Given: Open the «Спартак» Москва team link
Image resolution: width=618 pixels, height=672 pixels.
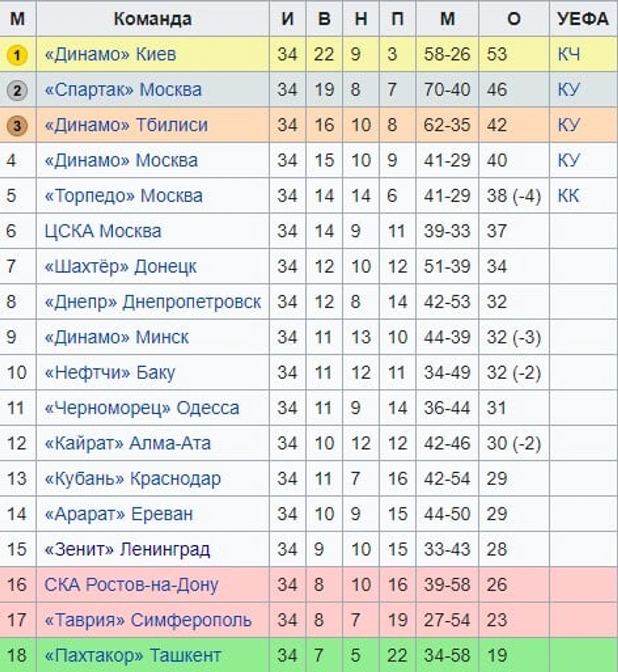Looking at the screenshot, I should coord(123,90).
